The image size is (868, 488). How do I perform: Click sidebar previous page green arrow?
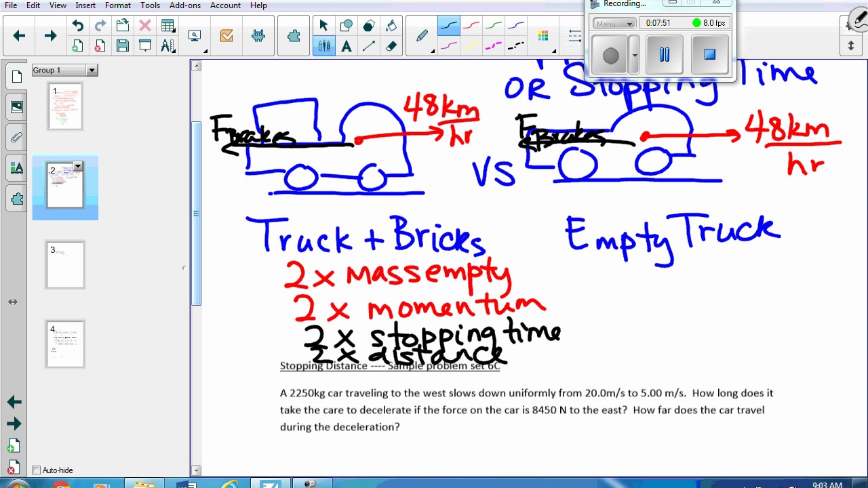click(x=14, y=402)
